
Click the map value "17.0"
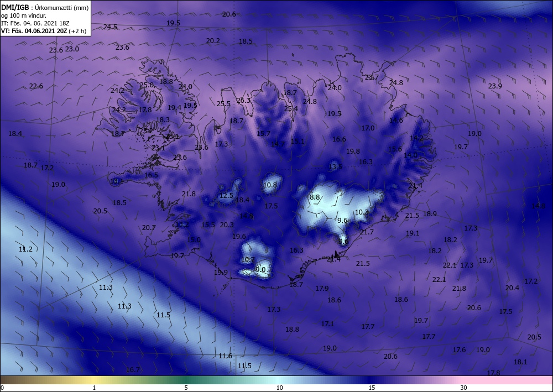(x=368, y=128)
